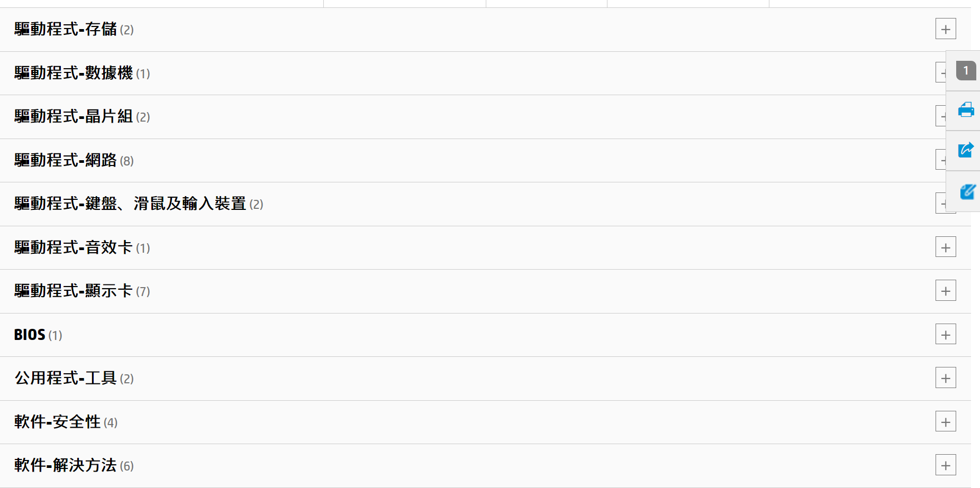Open the 驅動程式-數據機 category title
The height and width of the screenshot is (488, 980).
(x=74, y=73)
